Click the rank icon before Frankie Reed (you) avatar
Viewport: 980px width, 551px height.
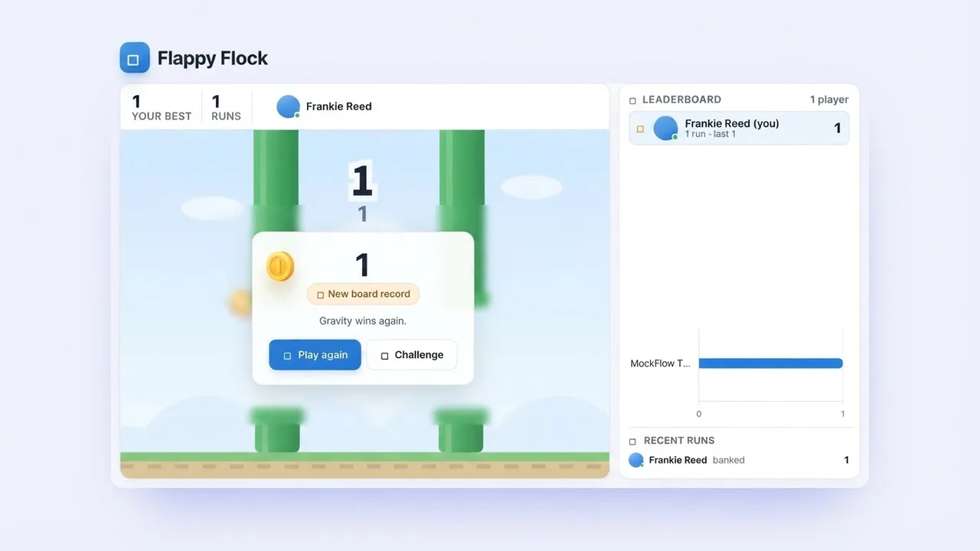click(x=640, y=129)
